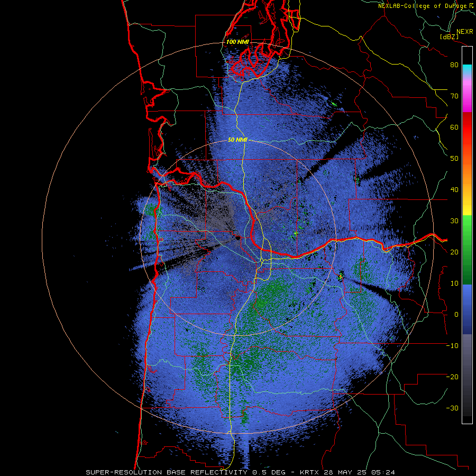Click the 50 value on dBZ scale

coord(454,159)
